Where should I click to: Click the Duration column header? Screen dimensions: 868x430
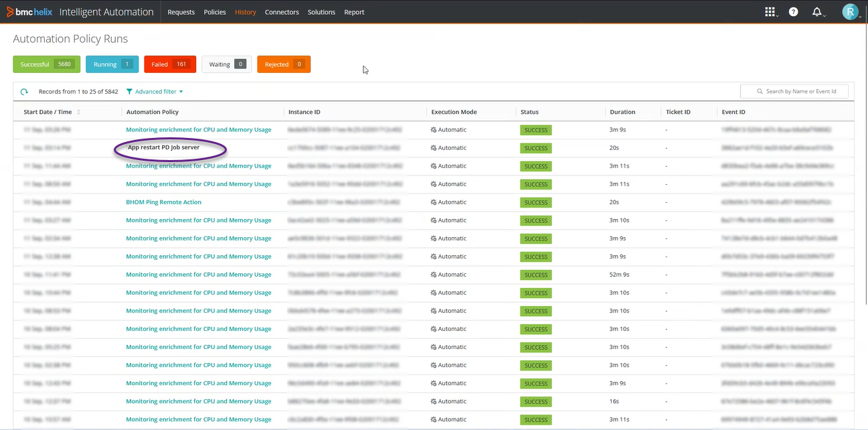click(x=622, y=112)
